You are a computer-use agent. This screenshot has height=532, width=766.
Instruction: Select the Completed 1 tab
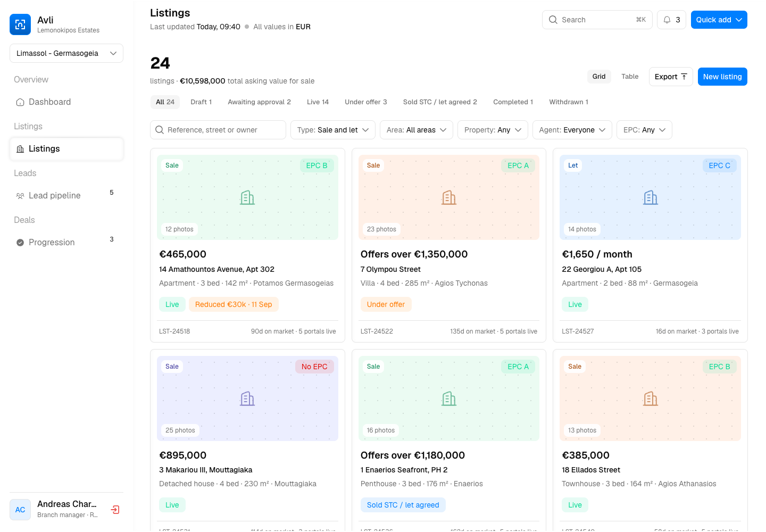coord(513,102)
